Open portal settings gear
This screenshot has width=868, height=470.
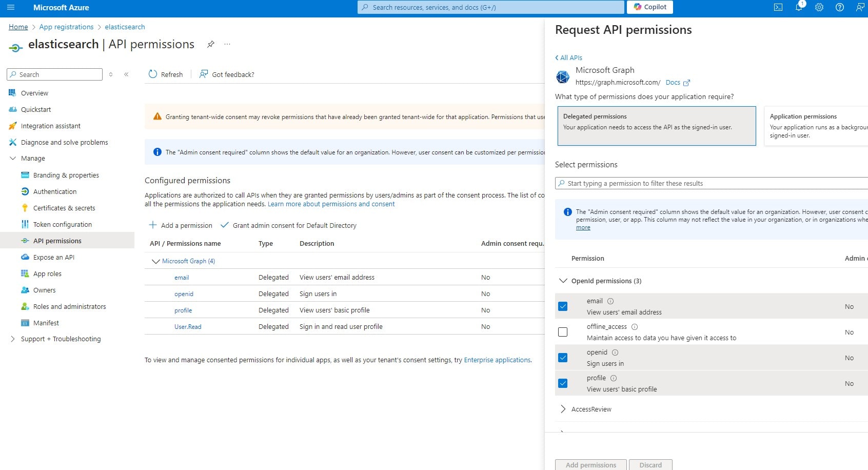[x=819, y=7]
